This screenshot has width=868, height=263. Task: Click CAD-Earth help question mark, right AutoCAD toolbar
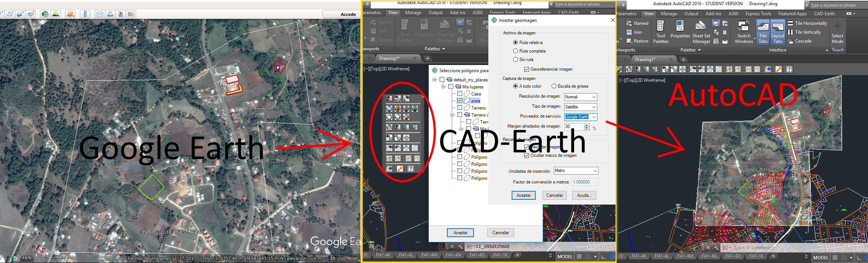coord(789,69)
